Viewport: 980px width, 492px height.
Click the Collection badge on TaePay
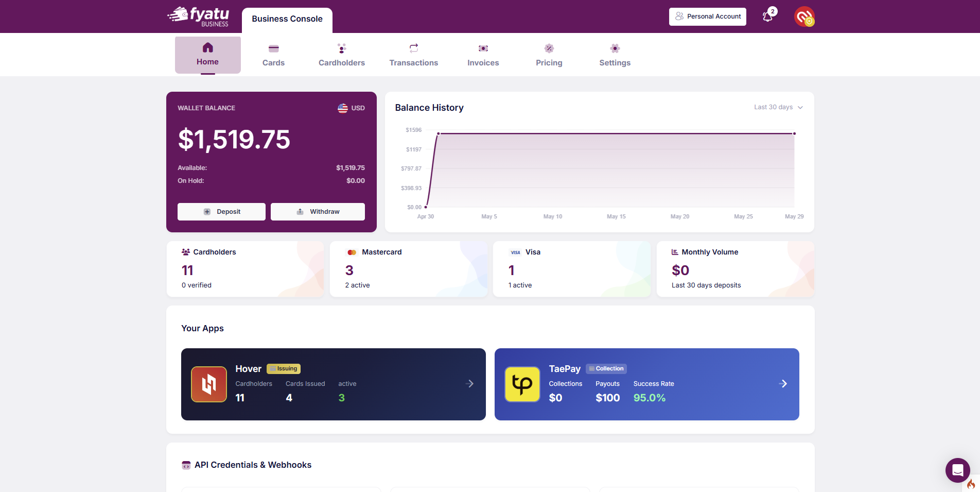tap(606, 369)
